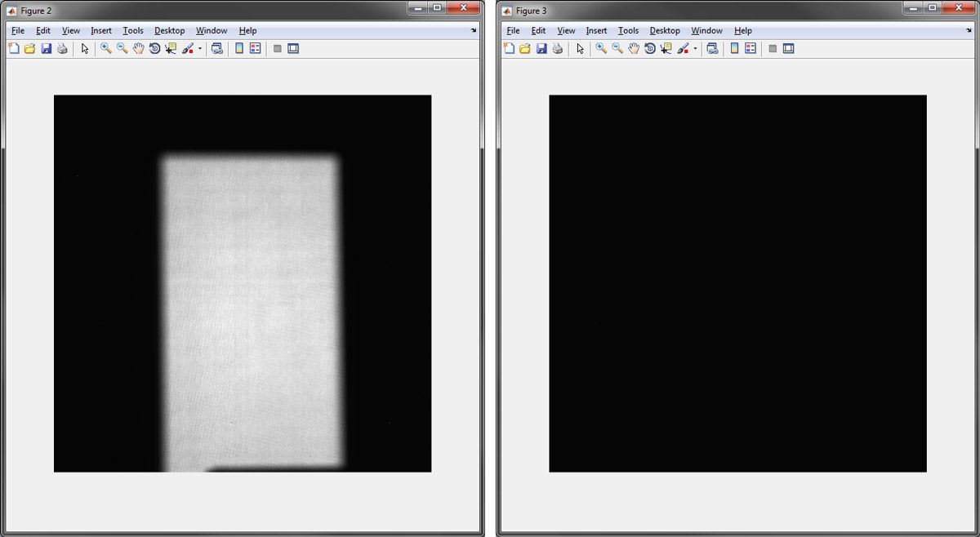The image size is (980, 537).
Task: Expand the overflow chevron on Figure 2 menu bar
Action: [472, 30]
